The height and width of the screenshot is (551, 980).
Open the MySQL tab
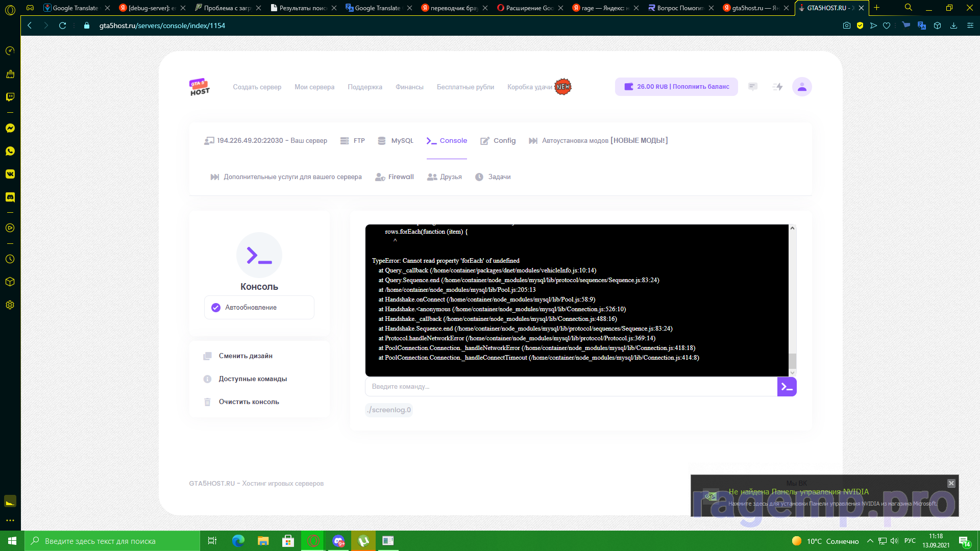pos(396,141)
